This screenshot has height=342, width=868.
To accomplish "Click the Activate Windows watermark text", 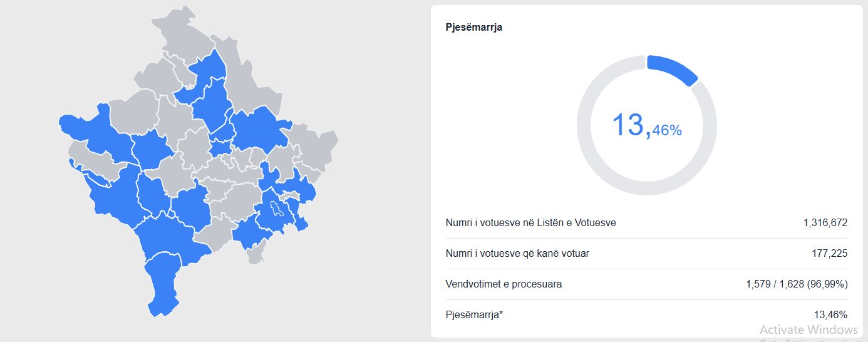I will (808, 329).
